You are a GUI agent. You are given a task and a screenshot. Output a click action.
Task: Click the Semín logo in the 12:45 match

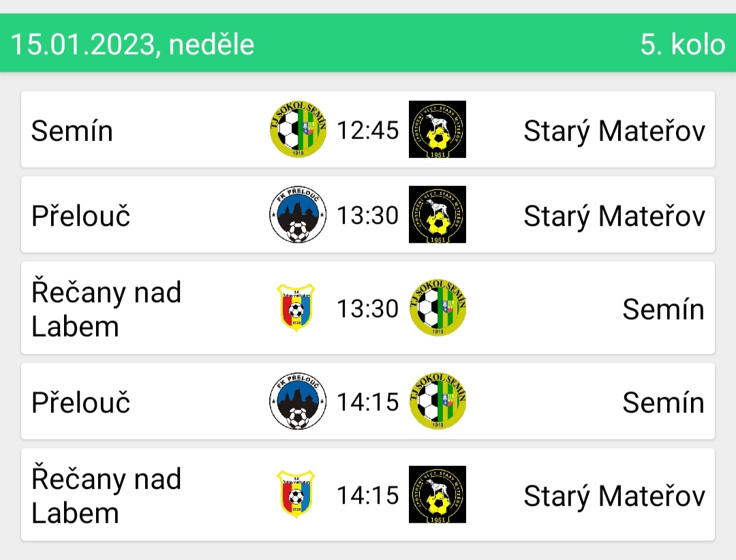298,129
